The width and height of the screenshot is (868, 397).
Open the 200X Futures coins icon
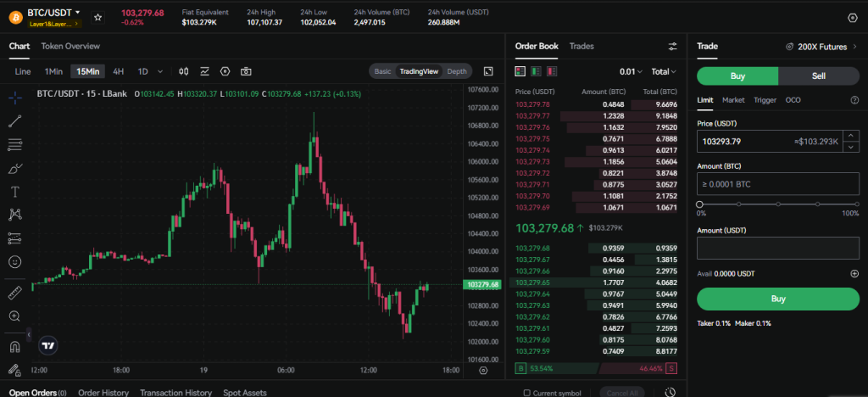tap(789, 47)
